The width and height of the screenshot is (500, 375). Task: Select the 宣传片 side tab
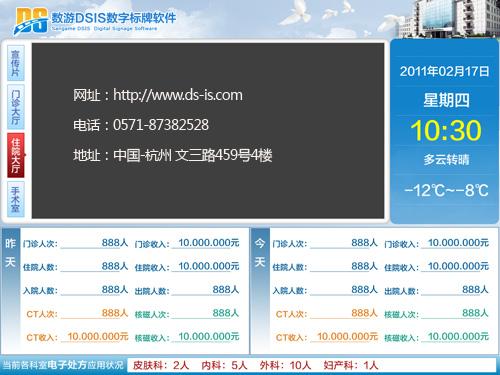(x=16, y=63)
